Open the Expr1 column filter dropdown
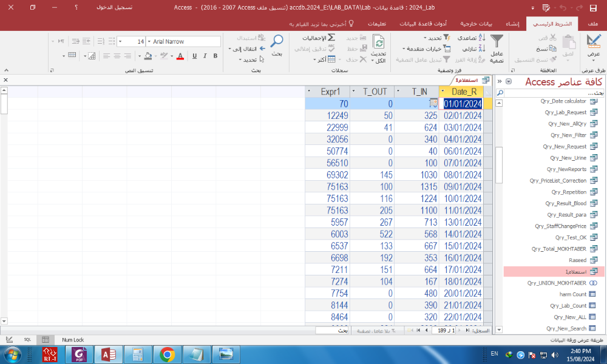 (309, 91)
